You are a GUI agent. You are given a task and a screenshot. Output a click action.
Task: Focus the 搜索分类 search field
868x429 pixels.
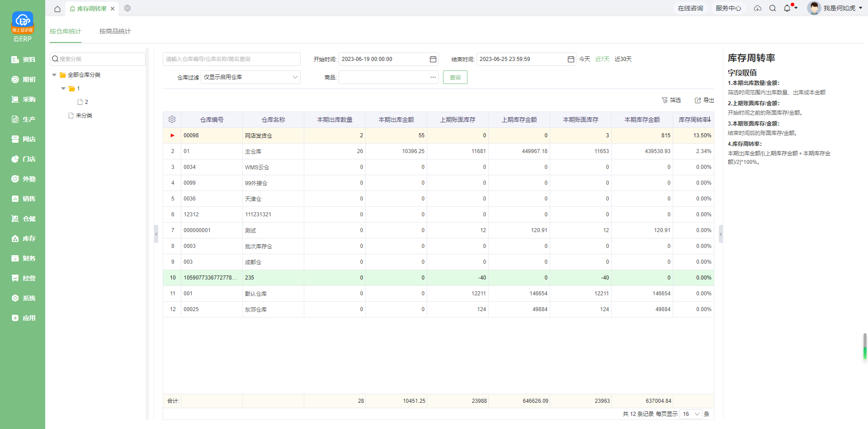[98, 59]
